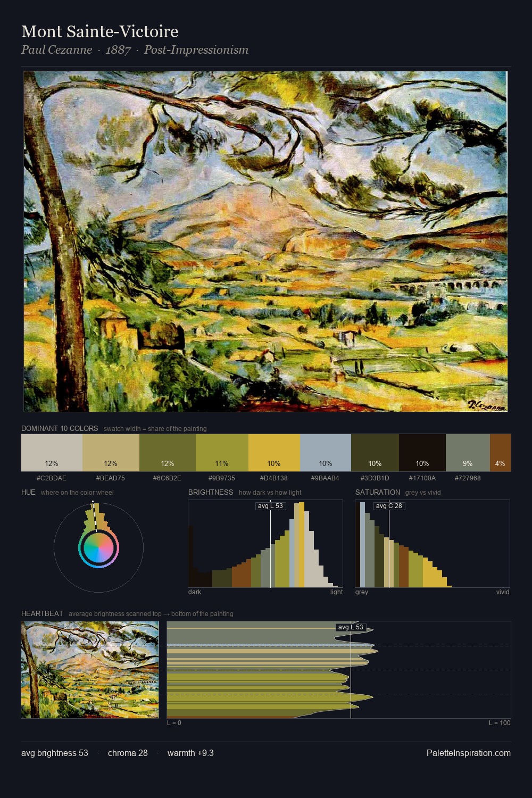Pick the #D4B138 golden swatch

pyautogui.click(x=274, y=453)
